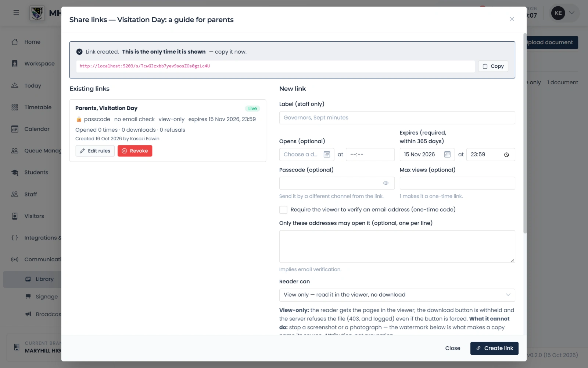Close the Share links dialog
This screenshot has height=368, width=588.
[x=512, y=19]
